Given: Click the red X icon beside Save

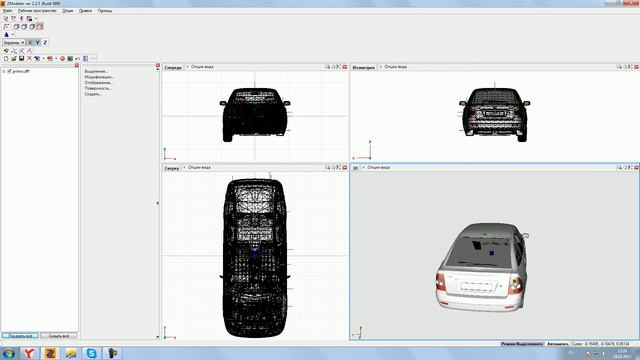Looking at the screenshot, I should 29,58.
